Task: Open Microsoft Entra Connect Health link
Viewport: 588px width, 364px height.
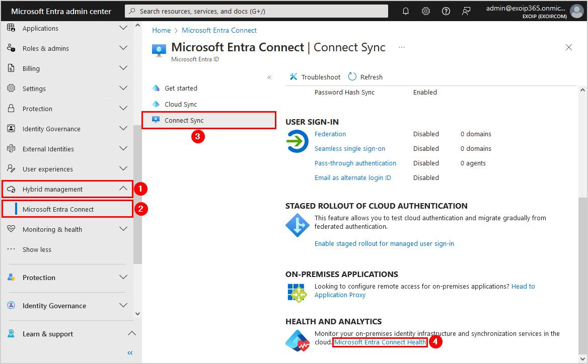Action: click(380, 342)
